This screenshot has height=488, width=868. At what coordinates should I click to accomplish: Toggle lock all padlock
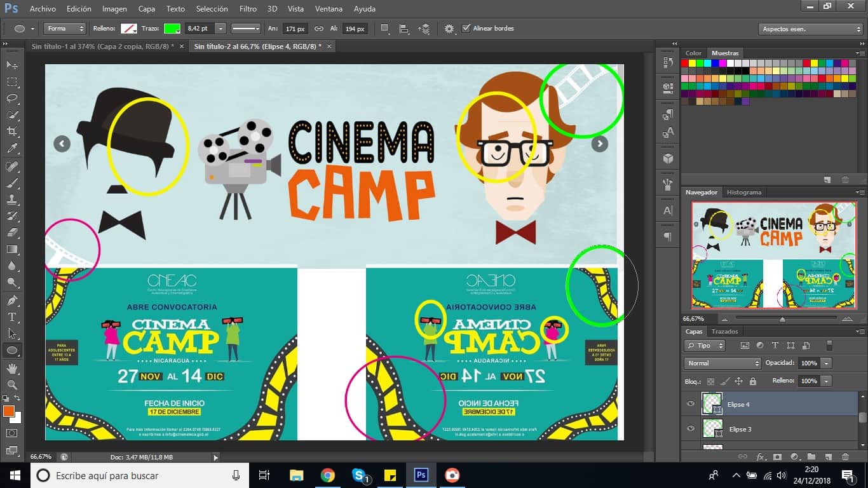pyautogui.click(x=753, y=381)
